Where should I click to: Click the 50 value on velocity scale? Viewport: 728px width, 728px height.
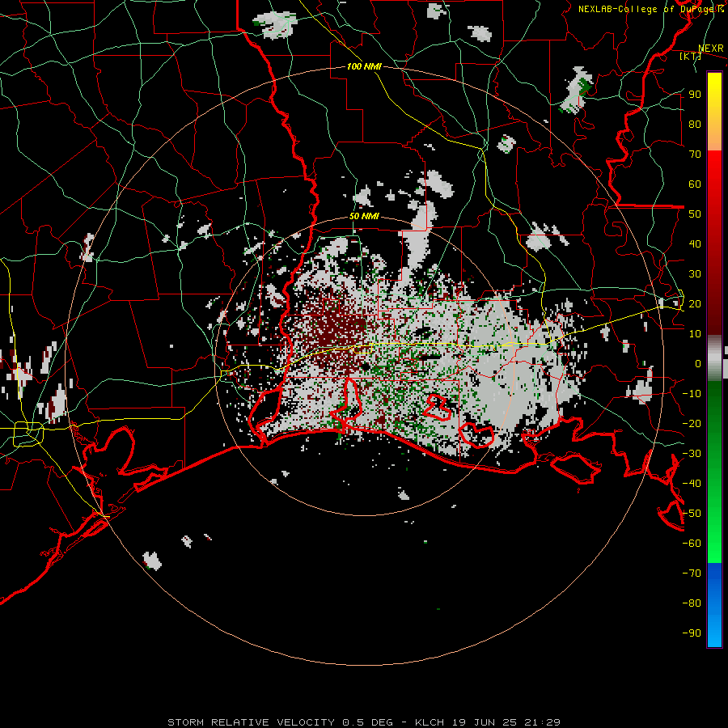pos(695,214)
